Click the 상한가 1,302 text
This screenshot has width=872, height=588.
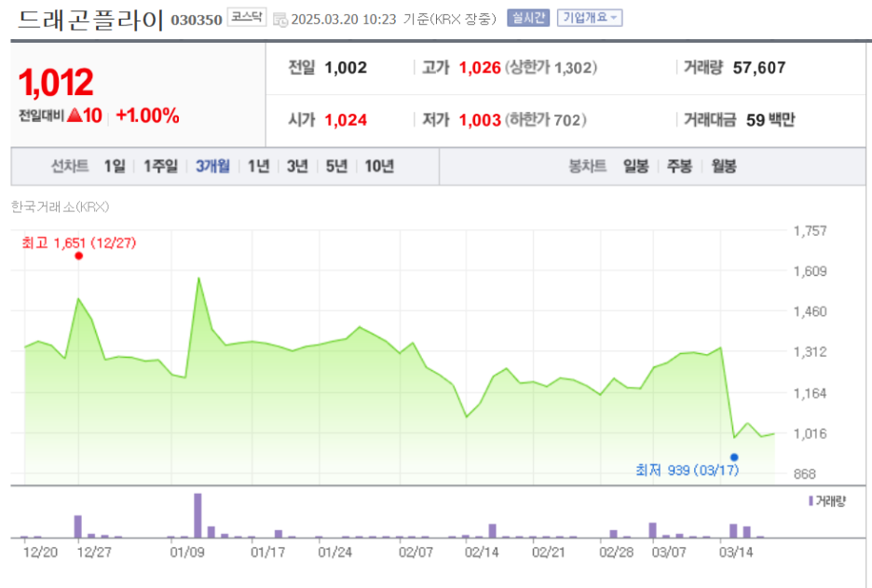coord(551,68)
